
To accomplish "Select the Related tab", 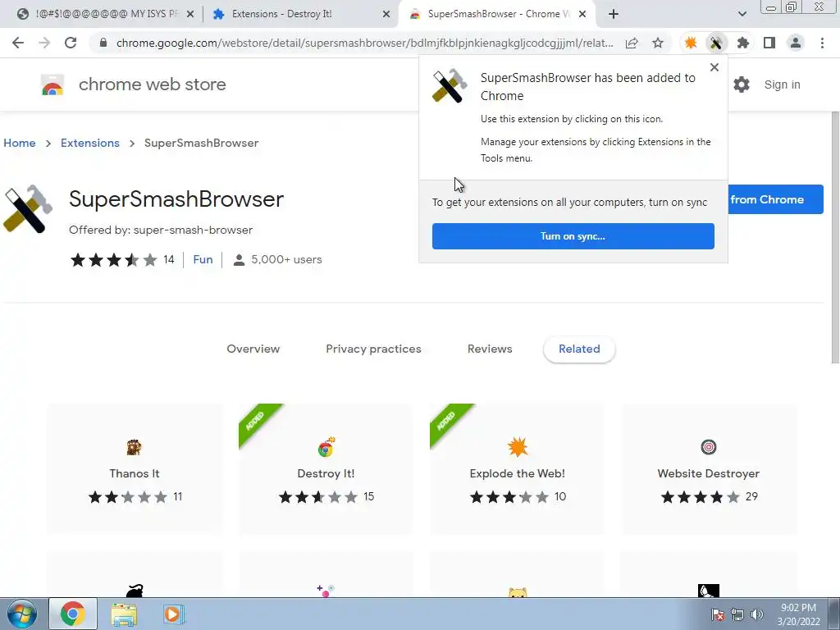I will (x=579, y=349).
